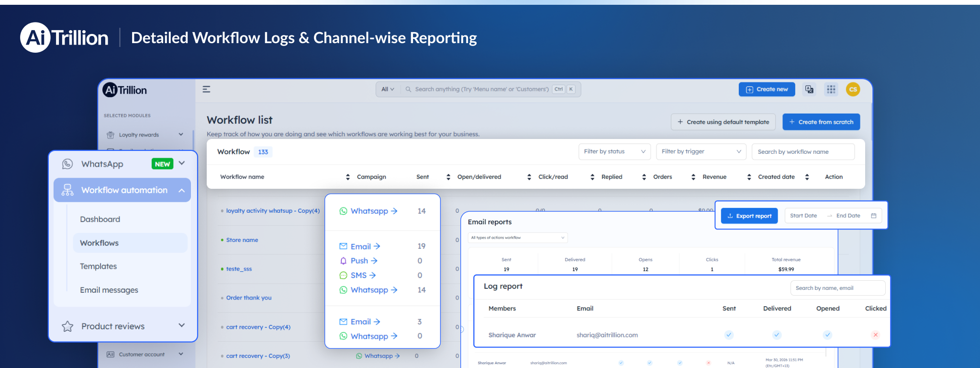
Task: Sort by Orders column arrows
Action: click(693, 177)
